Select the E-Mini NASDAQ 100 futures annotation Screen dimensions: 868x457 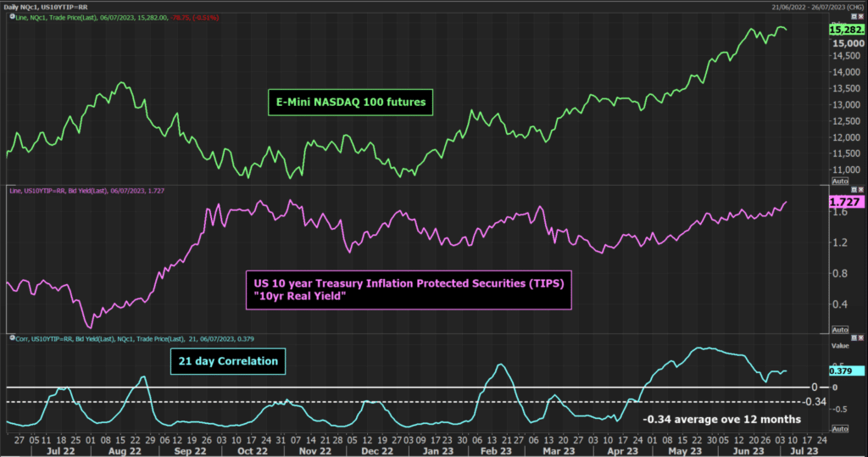point(350,103)
